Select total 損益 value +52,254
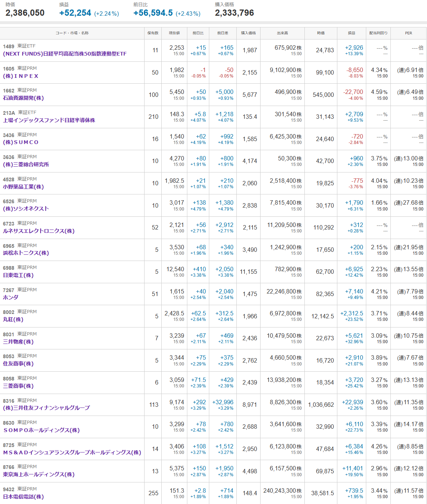 tap(75, 13)
